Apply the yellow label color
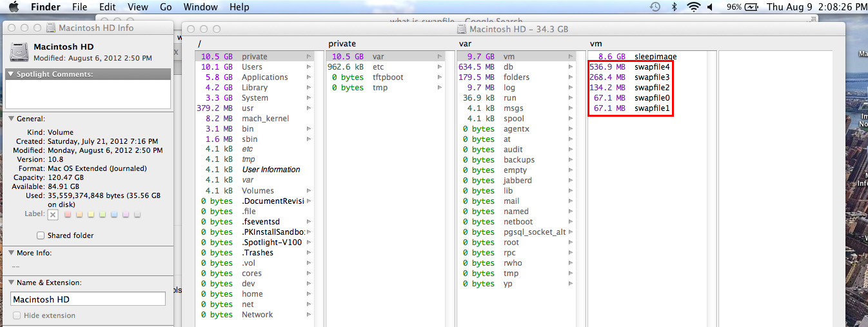 click(91, 214)
